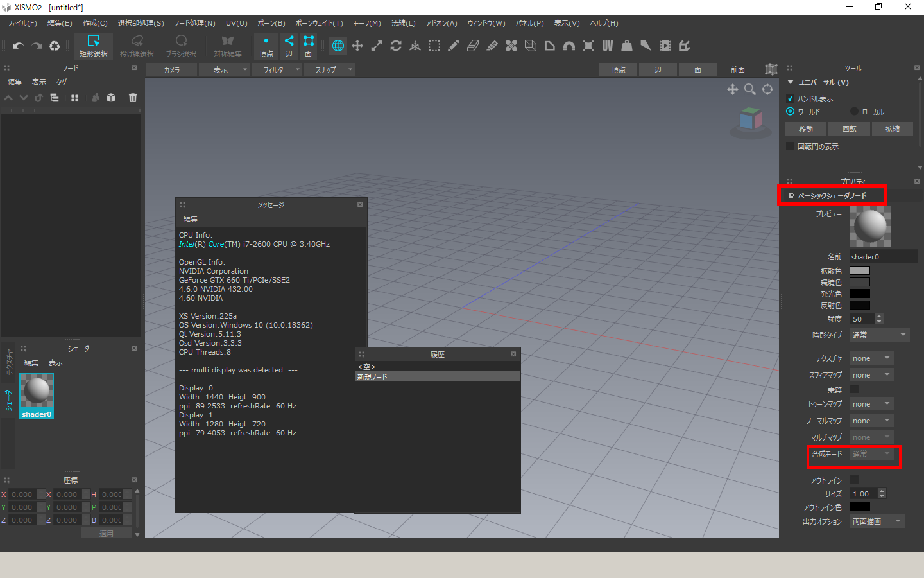Click the アウトライン色 color swatch
Image resolution: width=924 pixels, height=578 pixels.
(860, 507)
